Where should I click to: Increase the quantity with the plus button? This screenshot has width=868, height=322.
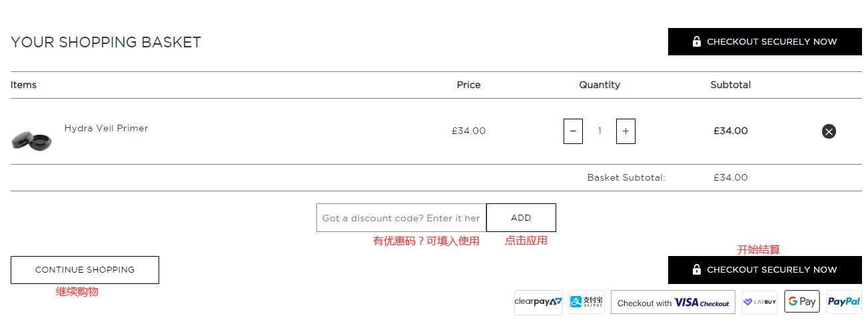626,131
